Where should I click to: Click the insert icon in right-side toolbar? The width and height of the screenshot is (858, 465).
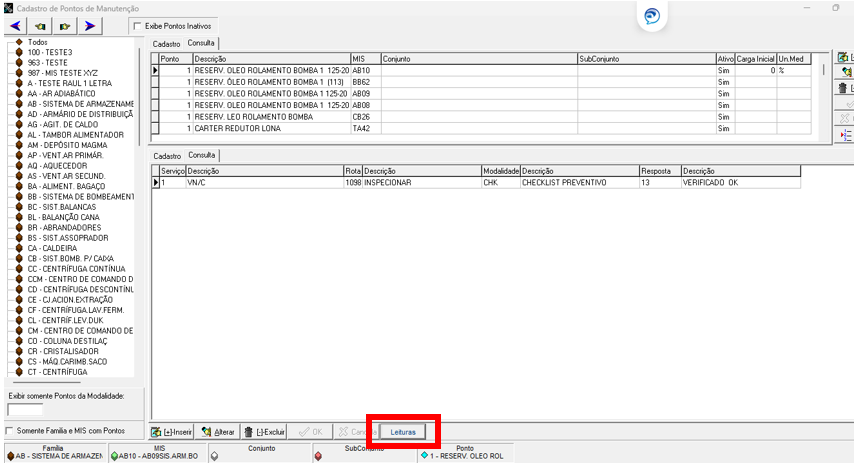[x=843, y=57]
